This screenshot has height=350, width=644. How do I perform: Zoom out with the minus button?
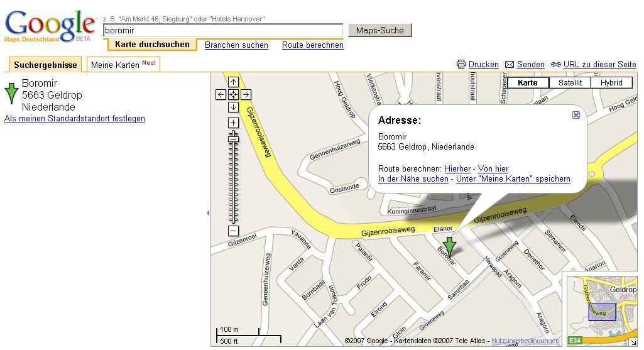tap(233, 231)
